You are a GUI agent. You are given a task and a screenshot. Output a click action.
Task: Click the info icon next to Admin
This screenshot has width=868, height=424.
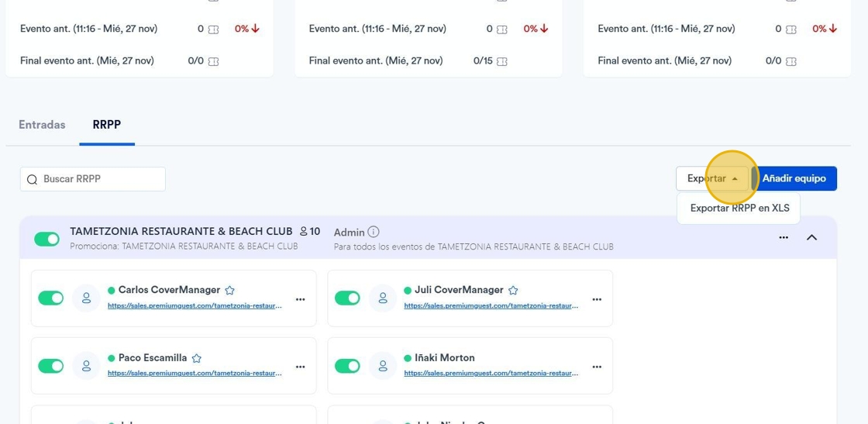[x=374, y=232]
